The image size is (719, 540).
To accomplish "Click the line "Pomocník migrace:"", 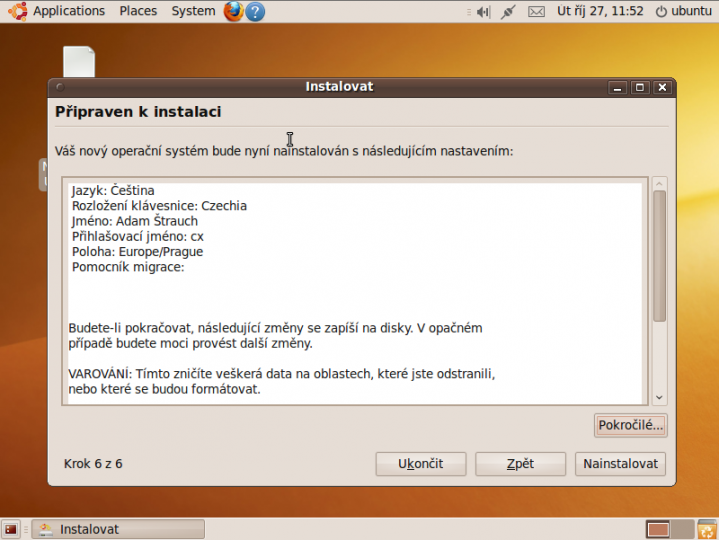I will tap(128, 267).
